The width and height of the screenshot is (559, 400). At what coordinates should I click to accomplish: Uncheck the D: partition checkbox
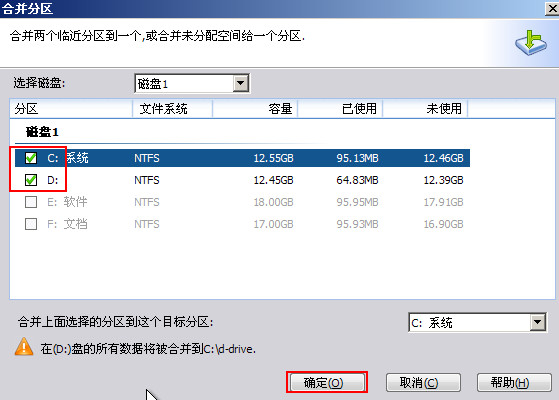[x=31, y=180]
